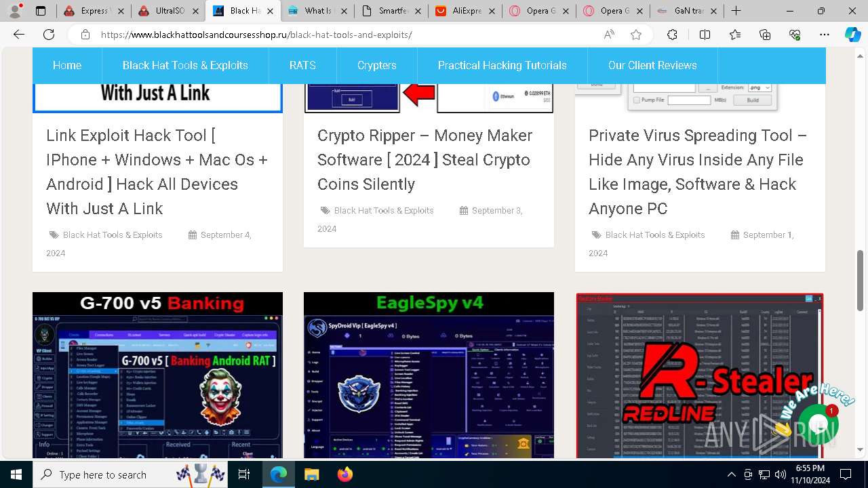868x488 pixels.
Task: Refresh the current page
Action: click(x=49, y=35)
